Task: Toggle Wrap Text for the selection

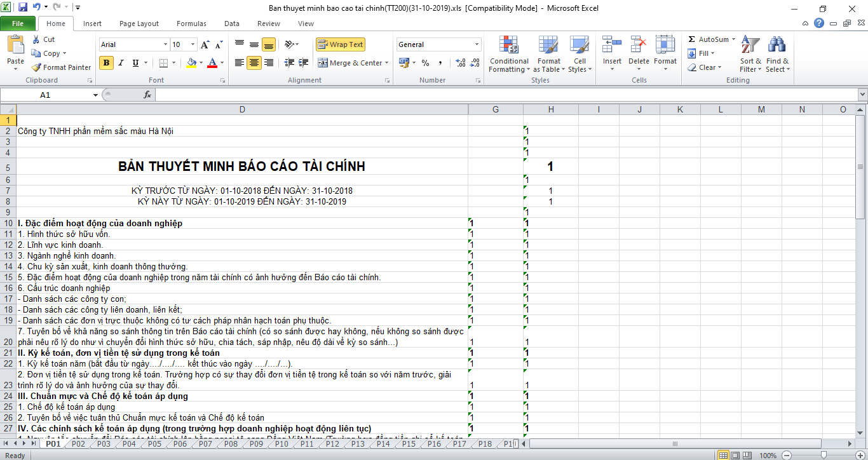Action: point(340,44)
